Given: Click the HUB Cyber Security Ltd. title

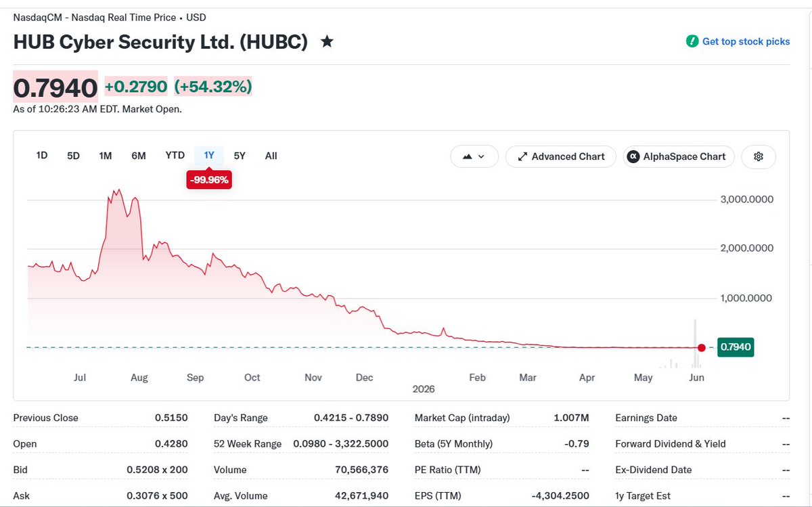Looking at the screenshot, I should click(161, 41).
